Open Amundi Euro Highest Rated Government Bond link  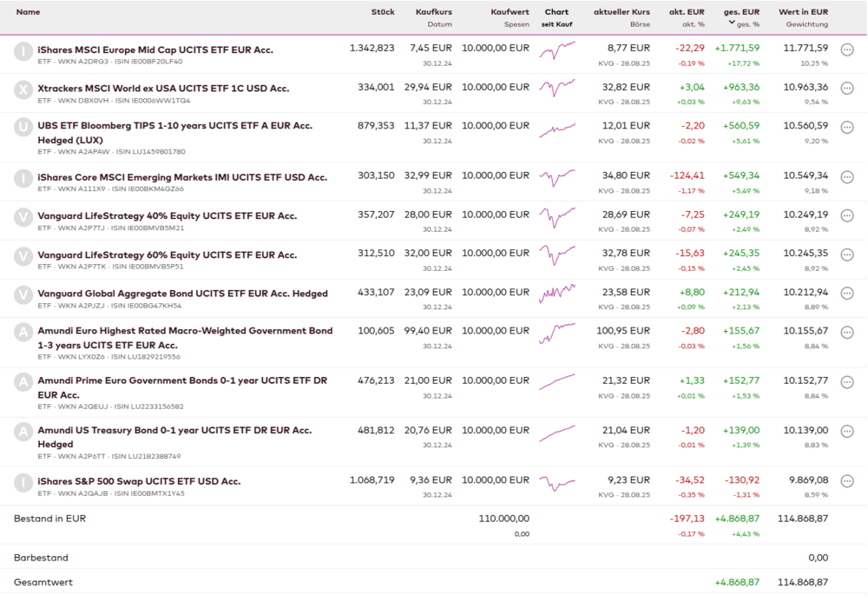(185, 338)
